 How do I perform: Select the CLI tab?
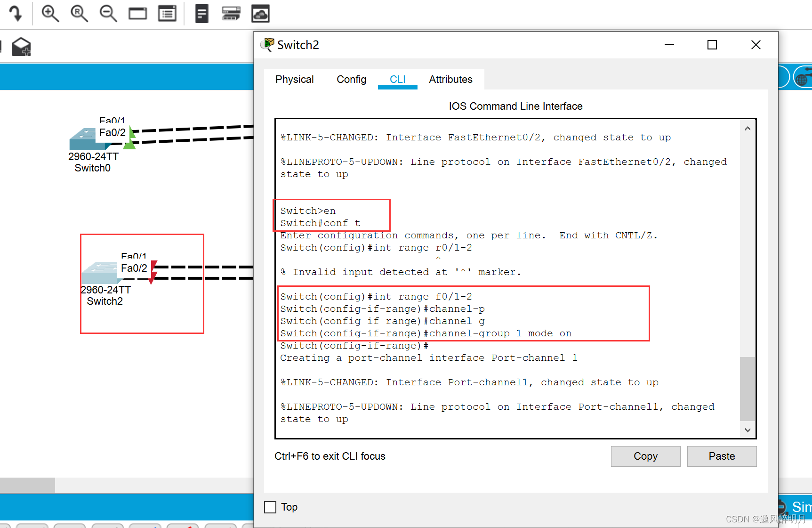pos(398,80)
